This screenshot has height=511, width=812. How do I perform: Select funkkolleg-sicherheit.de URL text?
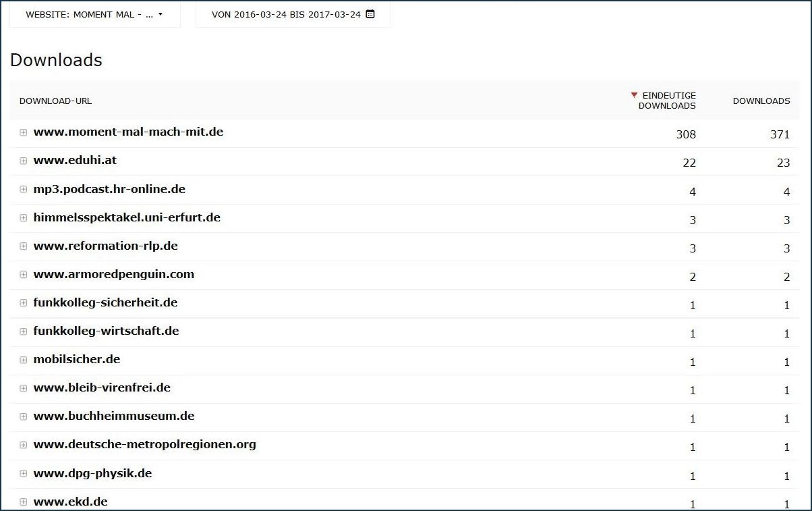(105, 302)
